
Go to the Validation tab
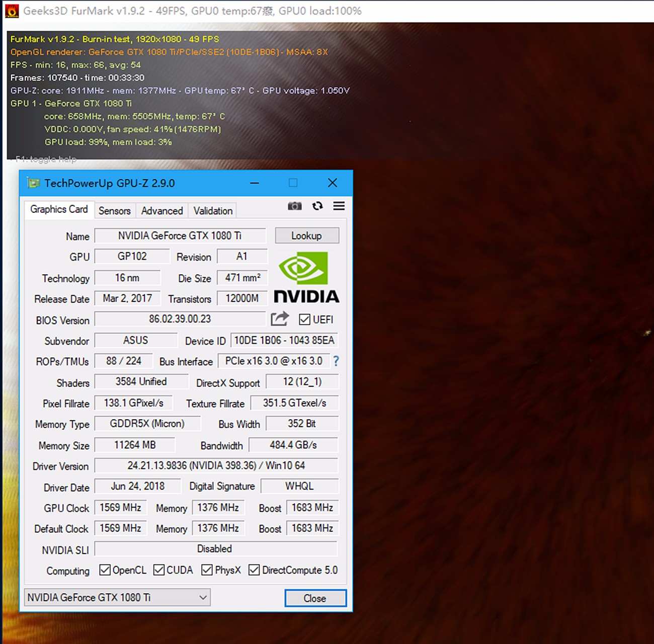(x=213, y=211)
